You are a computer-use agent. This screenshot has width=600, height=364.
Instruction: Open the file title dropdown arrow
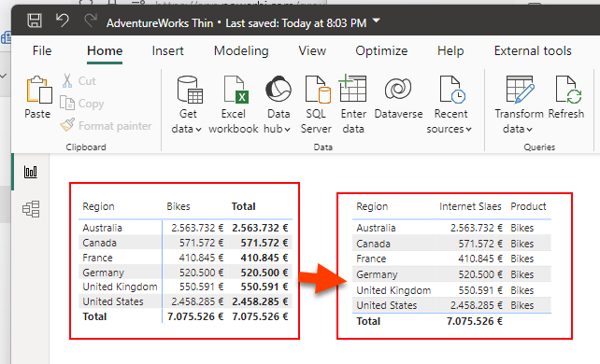(x=376, y=21)
